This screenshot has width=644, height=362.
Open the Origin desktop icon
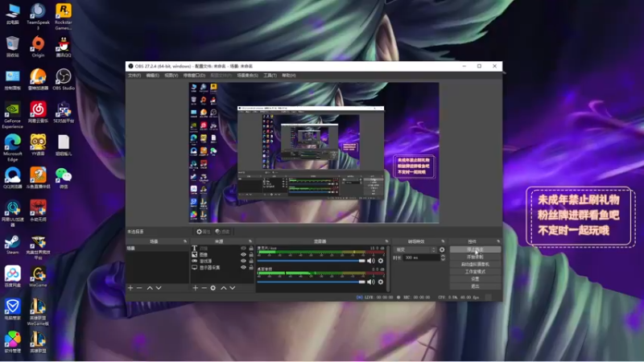point(38,47)
